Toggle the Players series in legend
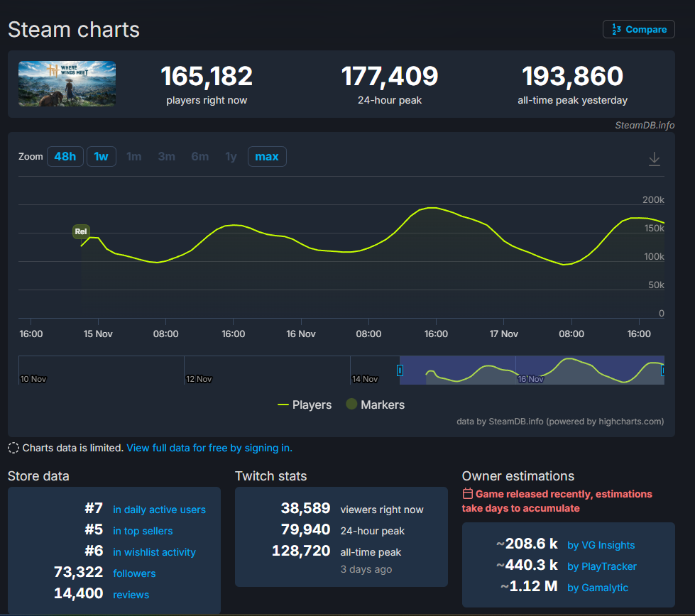 (305, 405)
